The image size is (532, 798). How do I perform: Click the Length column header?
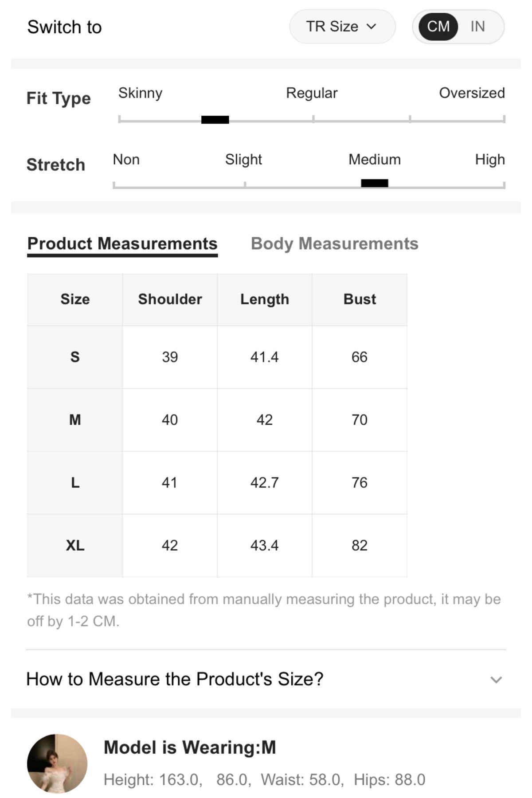(x=265, y=299)
